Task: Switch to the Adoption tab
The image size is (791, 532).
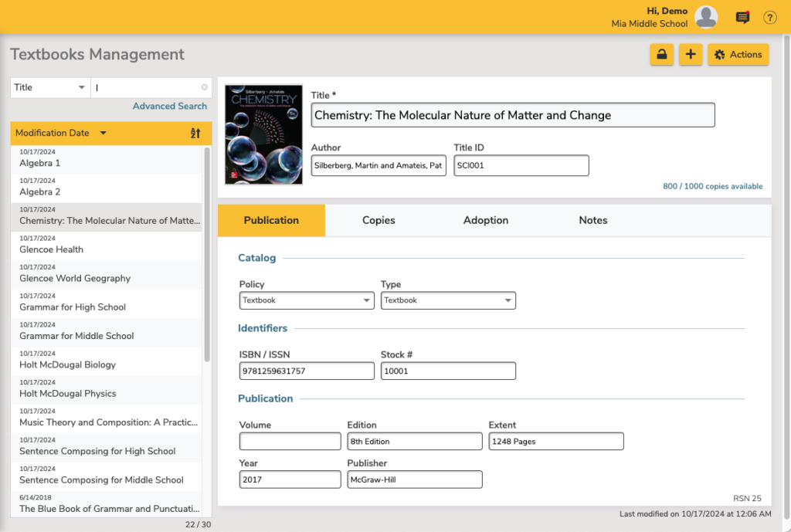Action: (486, 221)
